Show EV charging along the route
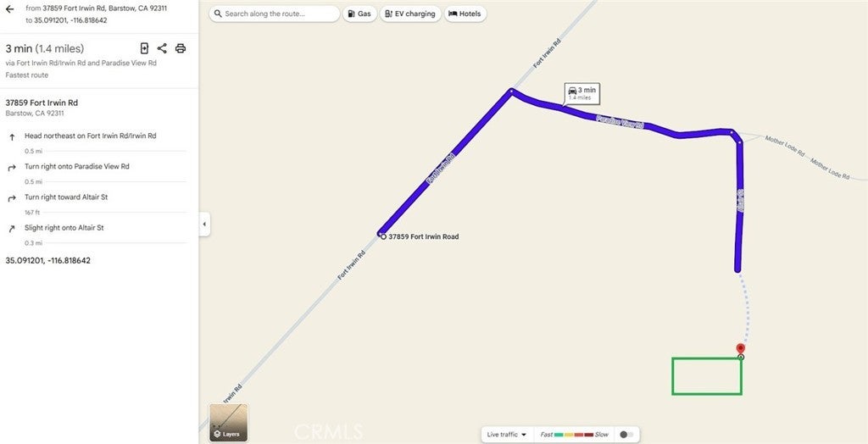Image resolution: width=868 pixels, height=444 pixels. click(x=411, y=14)
